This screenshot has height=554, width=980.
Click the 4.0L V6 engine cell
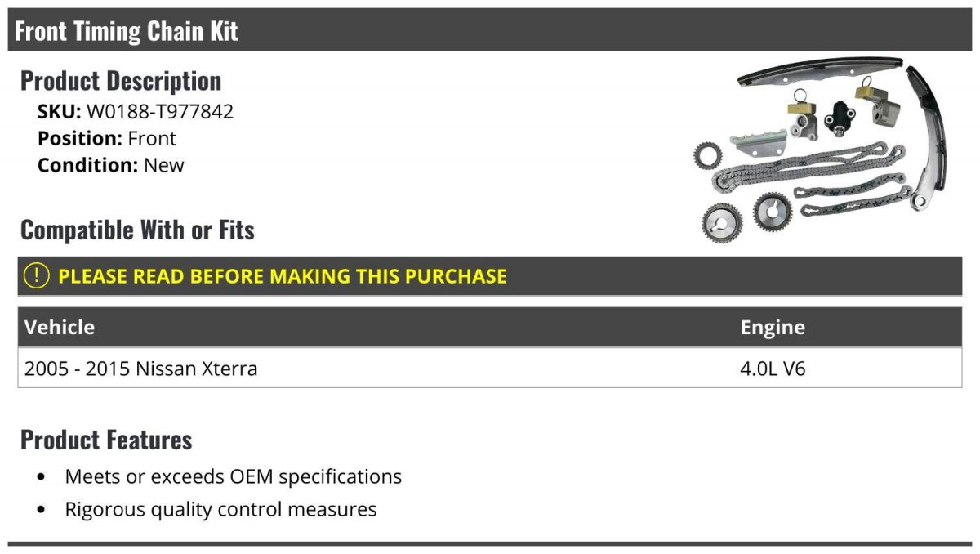click(x=773, y=369)
